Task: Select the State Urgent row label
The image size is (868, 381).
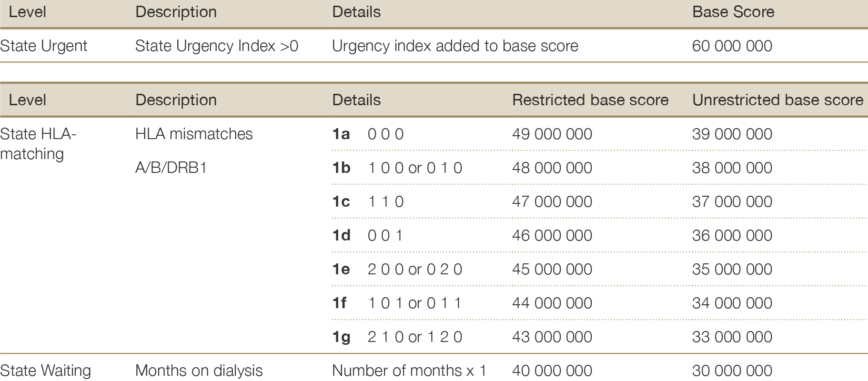Action: point(44,46)
